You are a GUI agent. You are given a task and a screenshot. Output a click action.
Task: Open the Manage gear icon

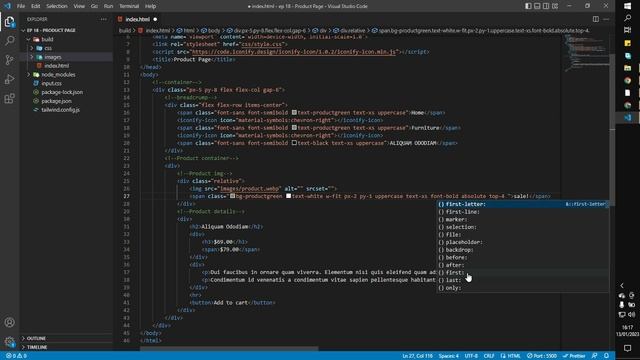tap(9, 341)
